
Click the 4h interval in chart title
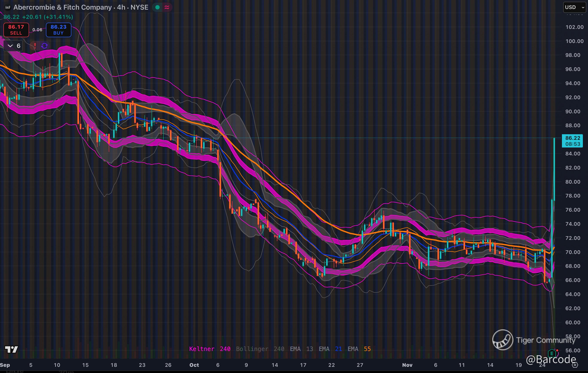[121, 7]
